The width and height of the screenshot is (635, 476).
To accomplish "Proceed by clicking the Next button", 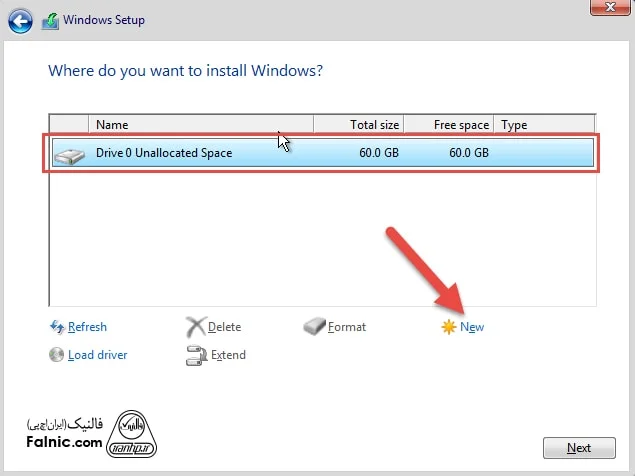I will tap(578, 448).
